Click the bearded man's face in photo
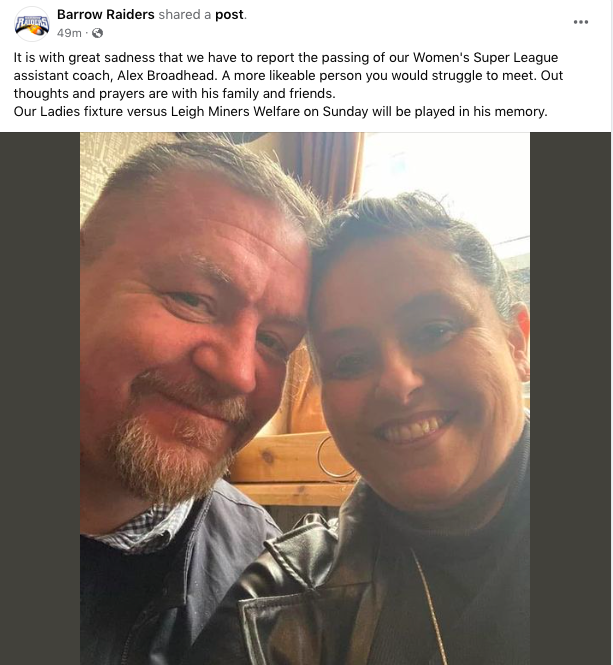This screenshot has width=613, height=665. click(x=191, y=339)
